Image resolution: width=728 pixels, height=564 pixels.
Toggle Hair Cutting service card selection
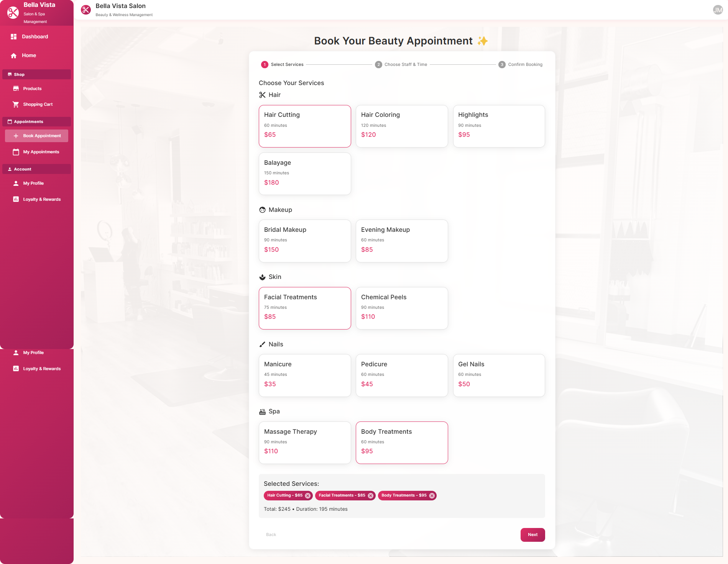[x=304, y=126]
